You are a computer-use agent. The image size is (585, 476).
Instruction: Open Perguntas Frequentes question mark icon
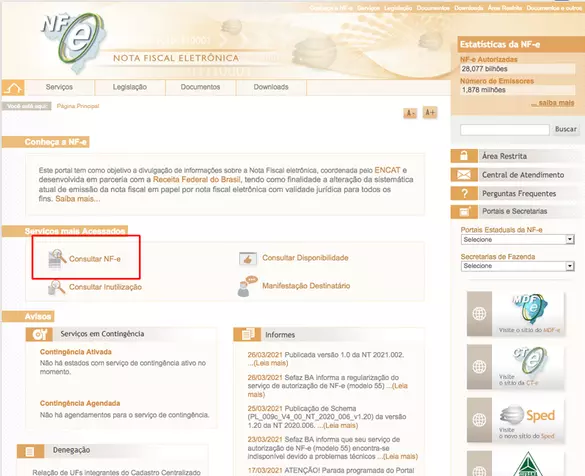464,193
